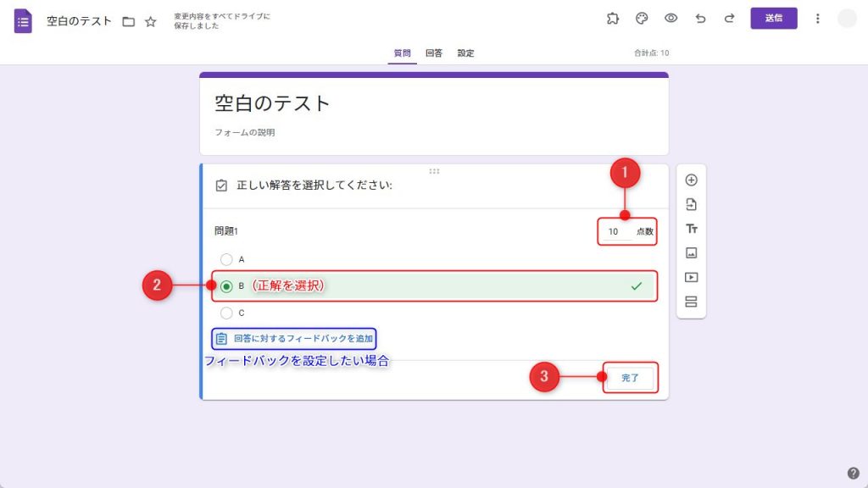Select answer option A
868x488 pixels.
(226, 259)
